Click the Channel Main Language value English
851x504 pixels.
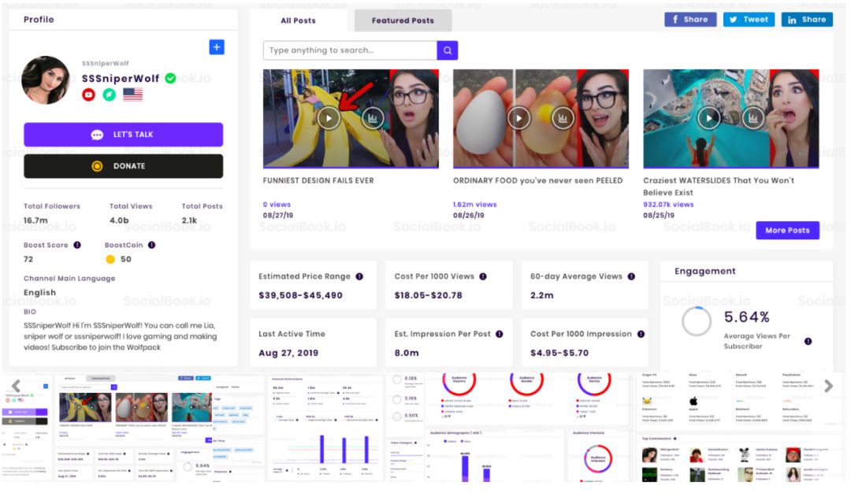point(39,293)
